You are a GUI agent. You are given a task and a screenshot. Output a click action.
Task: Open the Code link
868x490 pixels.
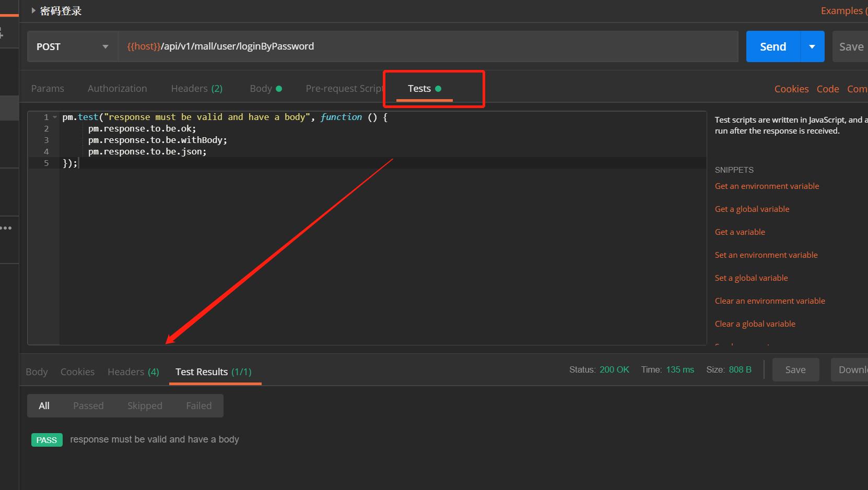[x=828, y=89]
